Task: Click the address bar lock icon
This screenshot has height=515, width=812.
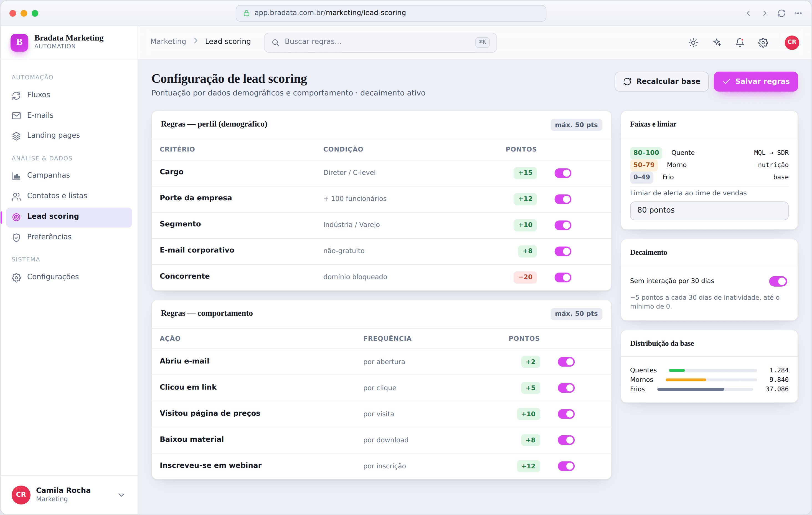Action: tap(247, 13)
